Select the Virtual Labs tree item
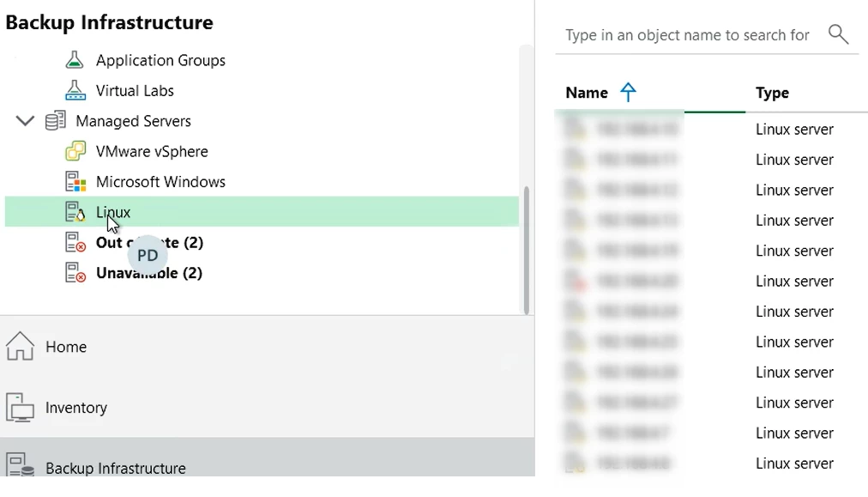The height and width of the screenshot is (497, 868). point(135,90)
